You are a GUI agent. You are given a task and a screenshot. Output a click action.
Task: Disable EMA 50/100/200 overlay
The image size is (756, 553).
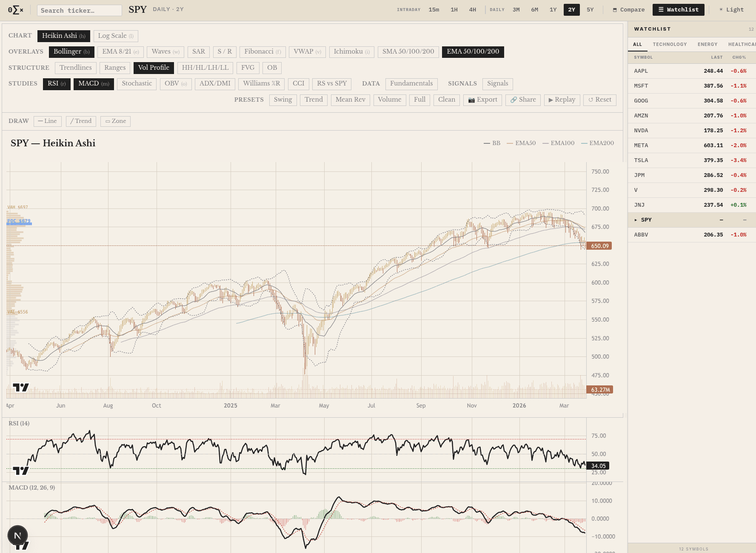tap(473, 52)
